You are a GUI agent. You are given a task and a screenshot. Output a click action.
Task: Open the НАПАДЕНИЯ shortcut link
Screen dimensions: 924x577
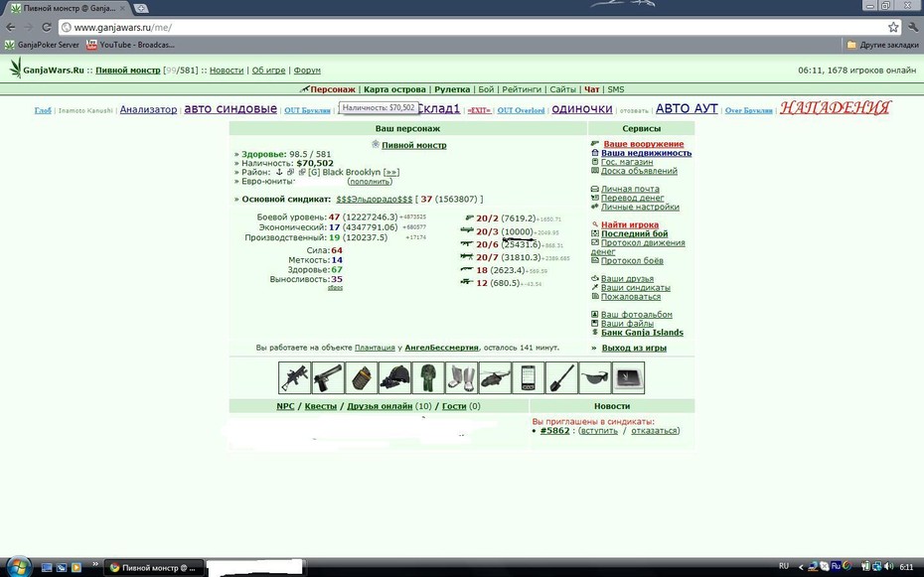pyautogui.click(x=835, y=107)
